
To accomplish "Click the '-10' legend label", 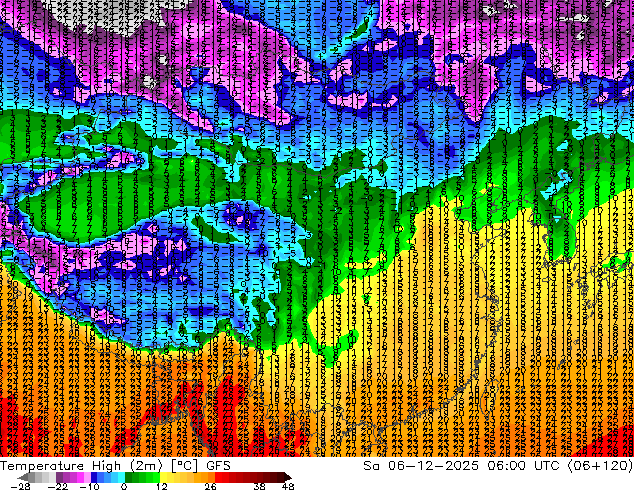I will tap(89, 486).
